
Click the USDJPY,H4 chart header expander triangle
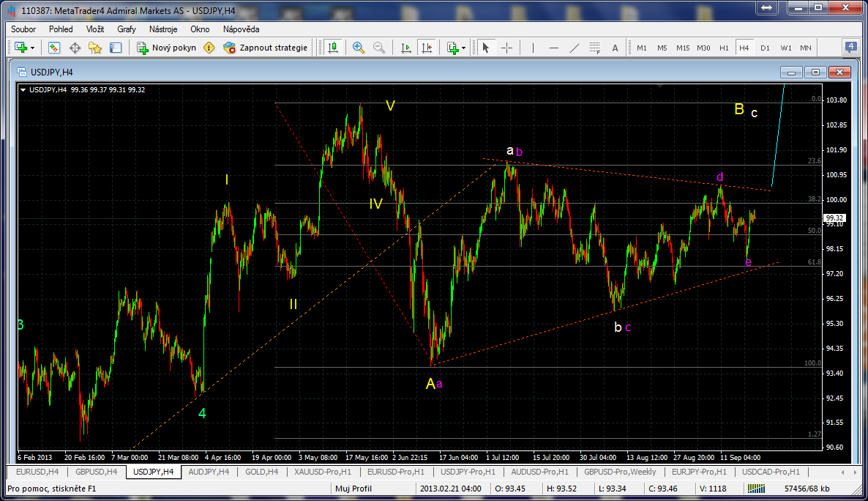point(23,90)
